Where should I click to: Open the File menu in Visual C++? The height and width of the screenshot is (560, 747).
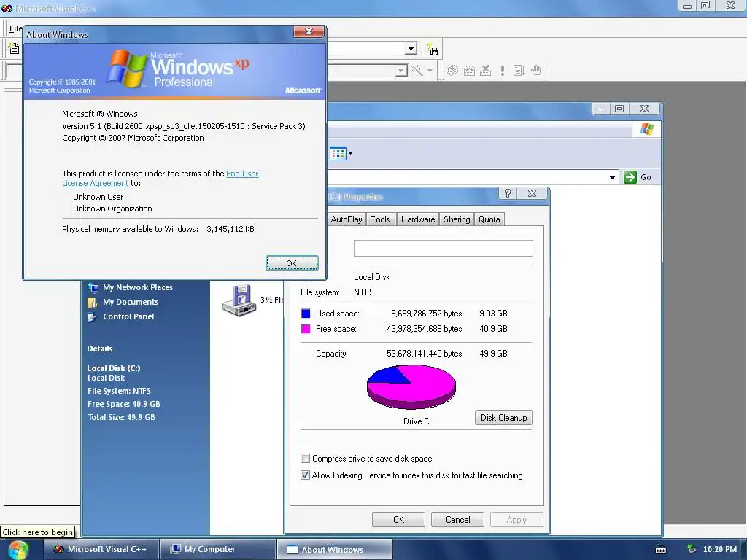16,28
